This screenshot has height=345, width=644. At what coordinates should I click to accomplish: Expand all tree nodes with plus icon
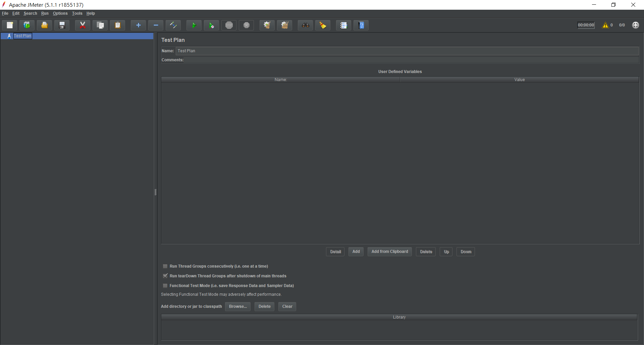138,25
